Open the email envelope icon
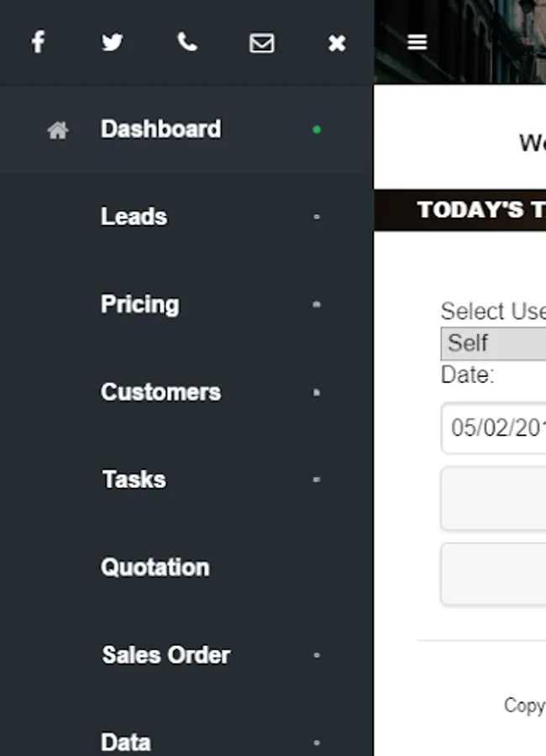 coord(262,43)
